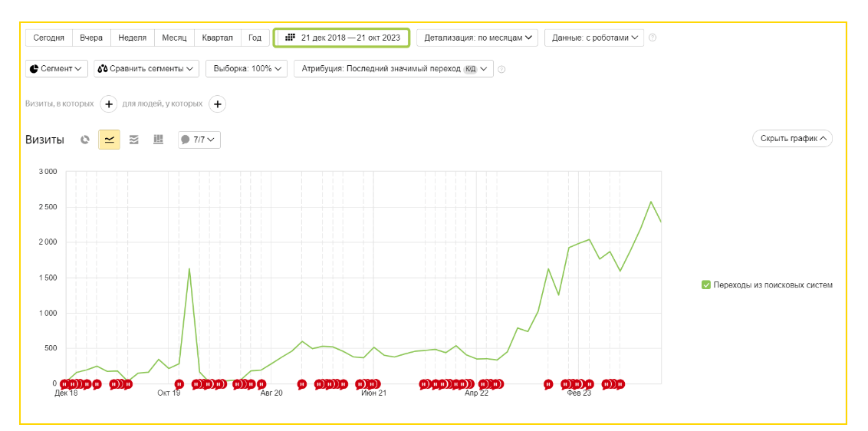Select stacked area chart view icon
Viewport: 868px width, 431px height.
coord(133,140)
